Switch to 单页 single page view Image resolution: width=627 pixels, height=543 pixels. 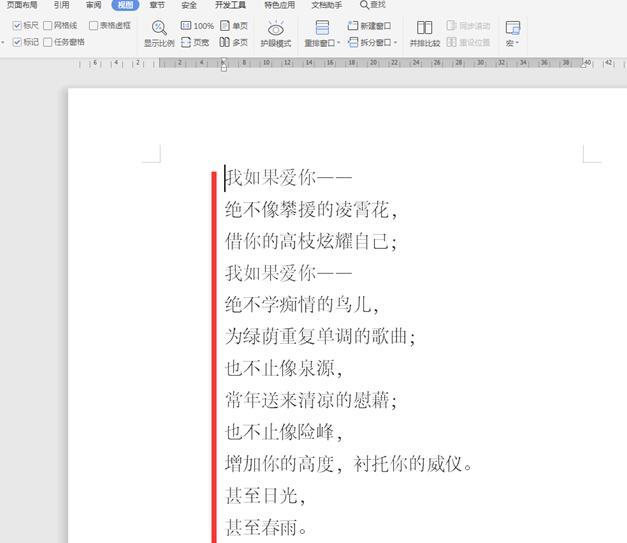[x=234, y=26]
